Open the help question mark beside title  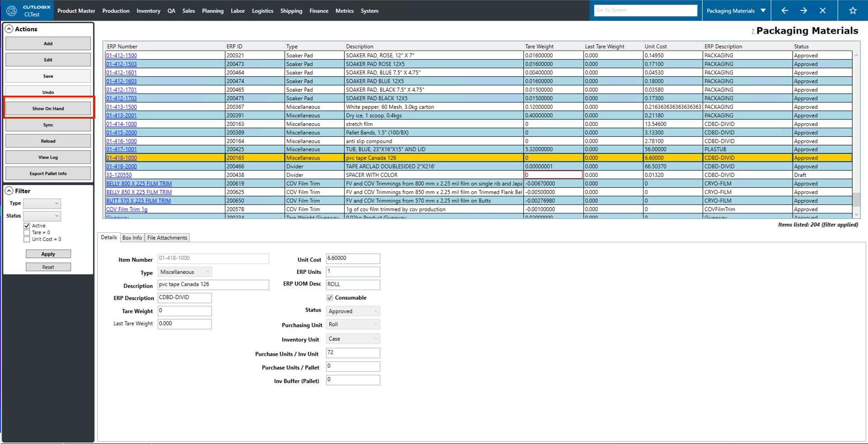(752, 31)
